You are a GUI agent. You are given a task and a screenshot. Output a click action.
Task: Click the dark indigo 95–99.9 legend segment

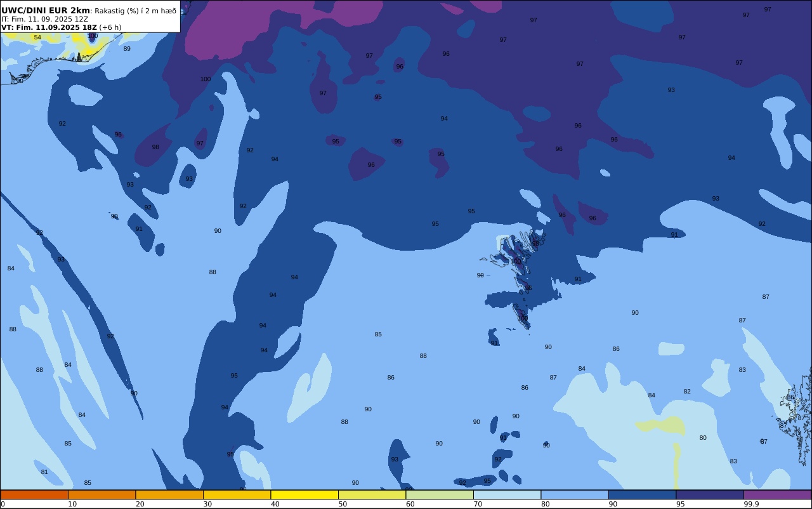[x=710, y=494]
